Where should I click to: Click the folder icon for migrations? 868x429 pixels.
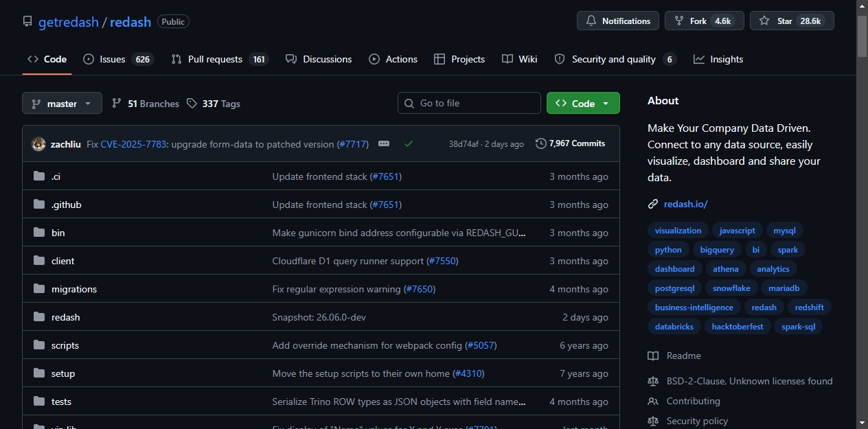pyautogui.click(x=39, y=289)
